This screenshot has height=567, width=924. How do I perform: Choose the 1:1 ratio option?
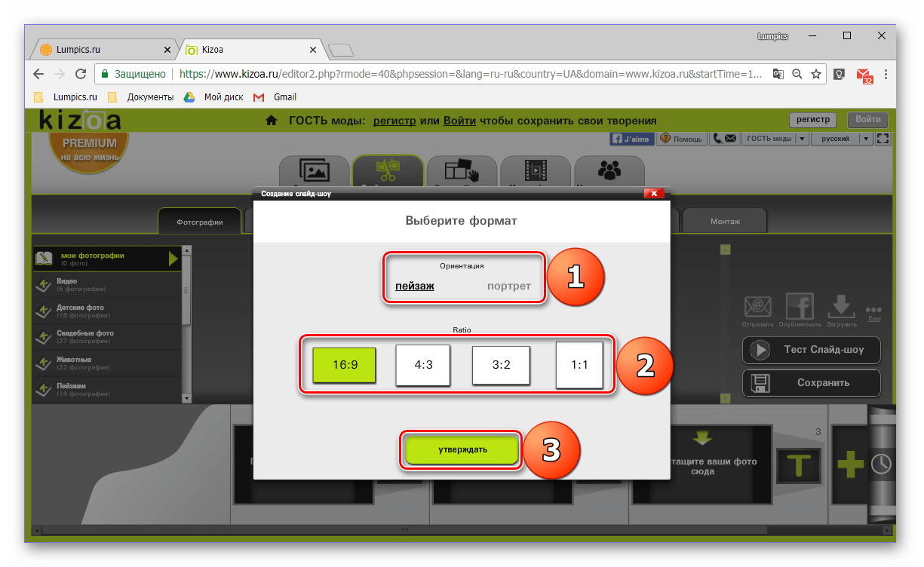[x=579, y=364]
